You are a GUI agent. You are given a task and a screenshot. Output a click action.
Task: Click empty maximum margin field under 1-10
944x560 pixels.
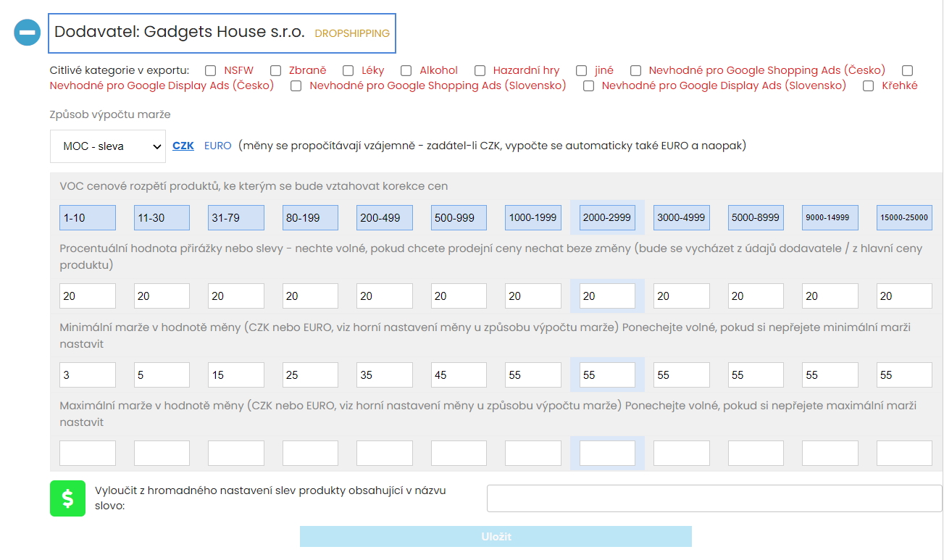(x=88, y=453)
